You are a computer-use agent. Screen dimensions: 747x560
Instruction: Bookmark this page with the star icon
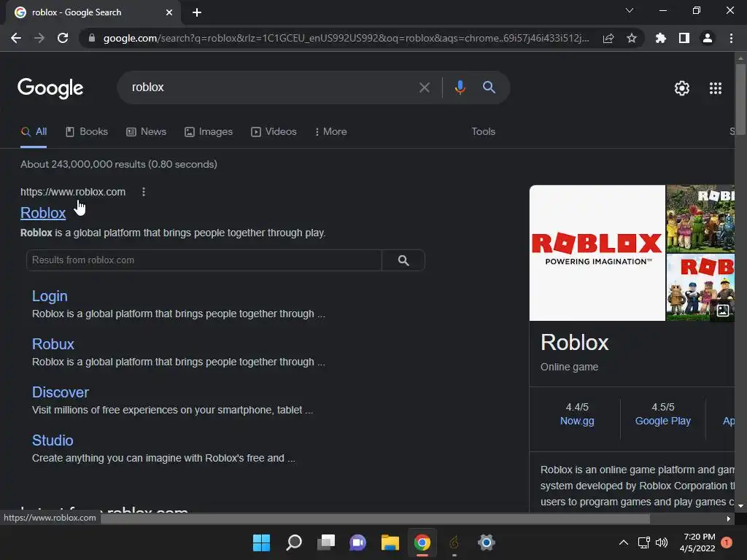(632, 38)
